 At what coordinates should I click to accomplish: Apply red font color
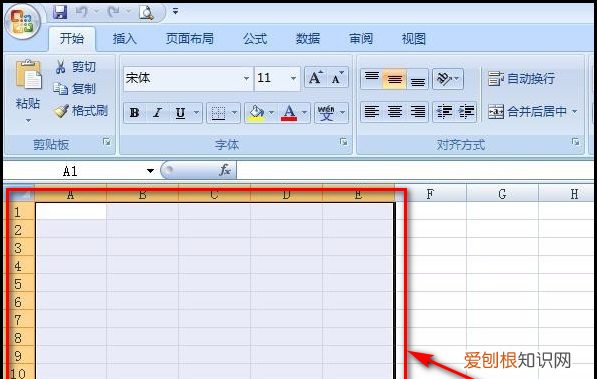pyautogui.click(x=289, y=113)
